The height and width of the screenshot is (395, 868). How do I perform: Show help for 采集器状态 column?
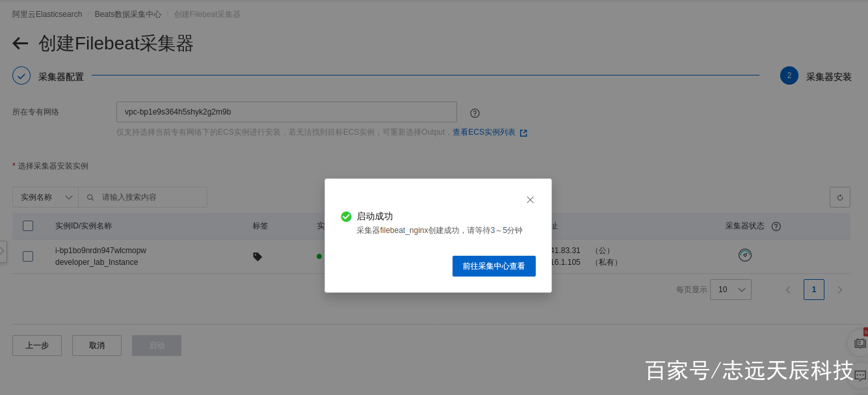pos(776,226)
